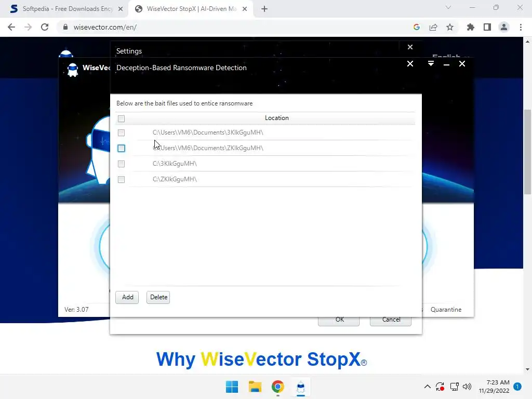Open the network tray icon

click(x=454, y=387)
